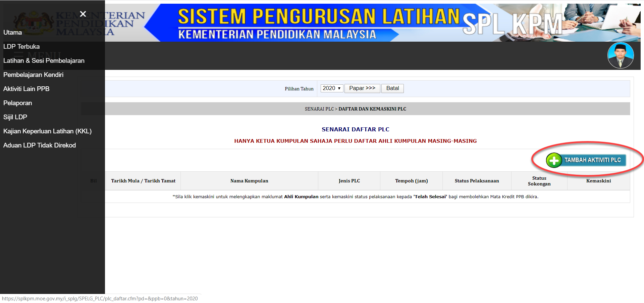Open Aduan LDP Tidak Direkod

tap(40, 145)
